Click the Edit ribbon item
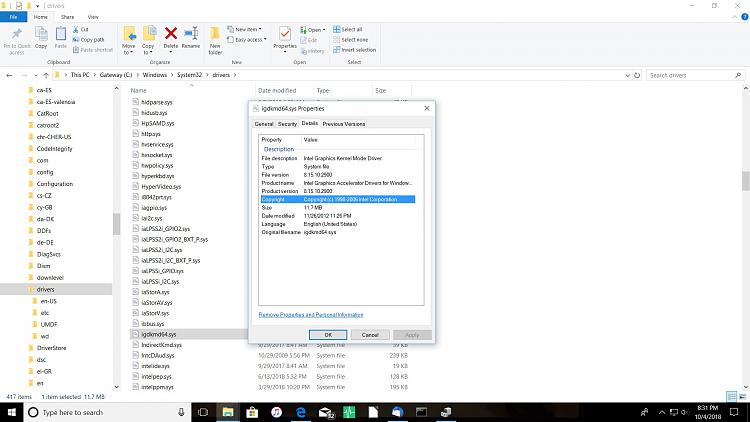The width and height of the screenshot is (750, 422). tap(309, 40)
